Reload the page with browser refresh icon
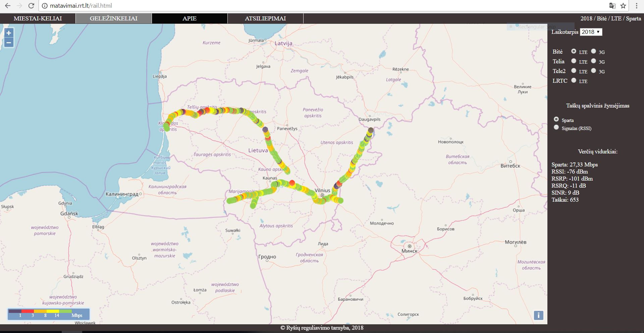This screenshot has width=644, height=333. point(31,6)
